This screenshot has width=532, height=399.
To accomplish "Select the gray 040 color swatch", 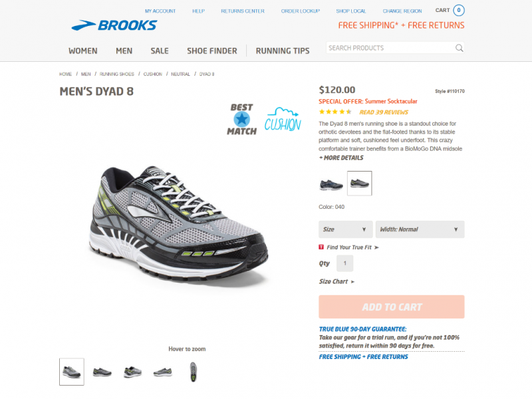I will (x=359, y=184).
